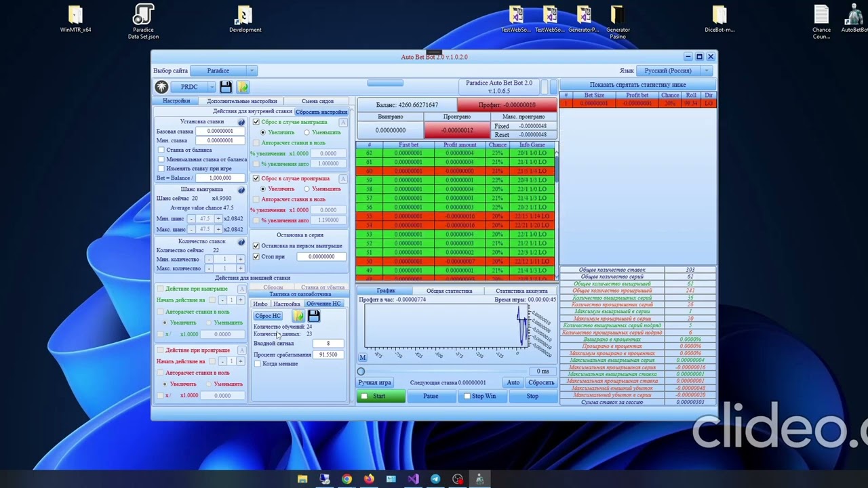868x488 pixels.
Task: Open Visual Studio from the taskbar
Action: tap(413, 479)
